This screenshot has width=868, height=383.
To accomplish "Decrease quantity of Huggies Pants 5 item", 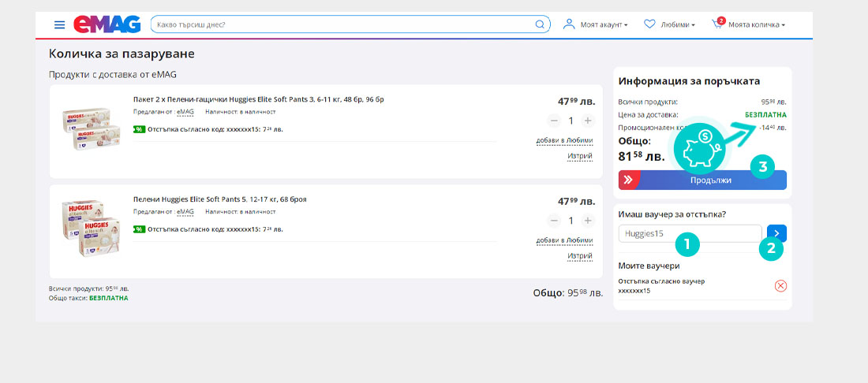I will 554,221.
